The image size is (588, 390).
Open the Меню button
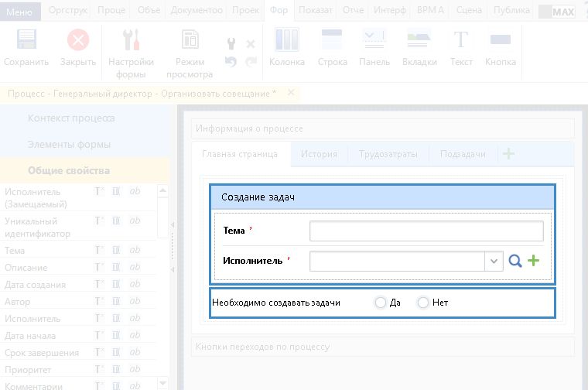tap(19, 12)
